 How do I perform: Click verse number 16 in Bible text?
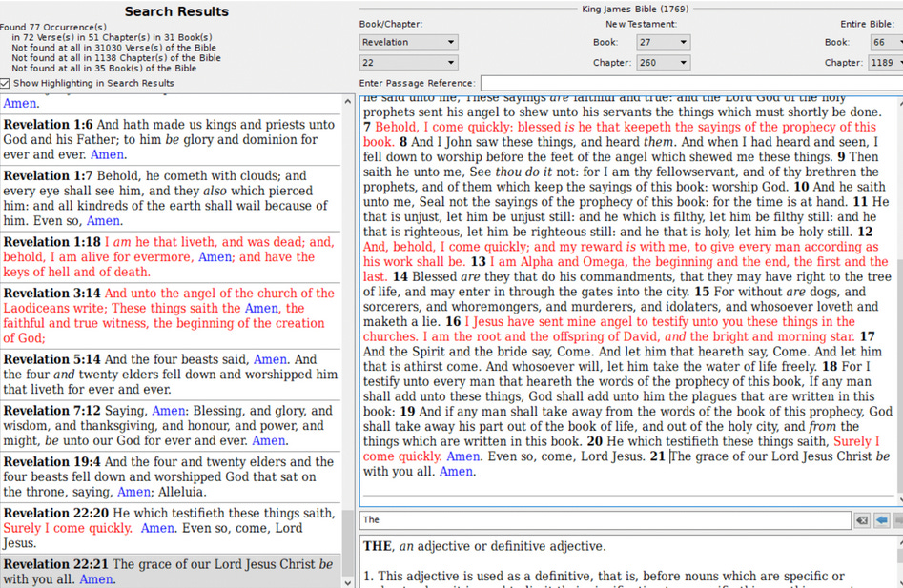(453, 321)
